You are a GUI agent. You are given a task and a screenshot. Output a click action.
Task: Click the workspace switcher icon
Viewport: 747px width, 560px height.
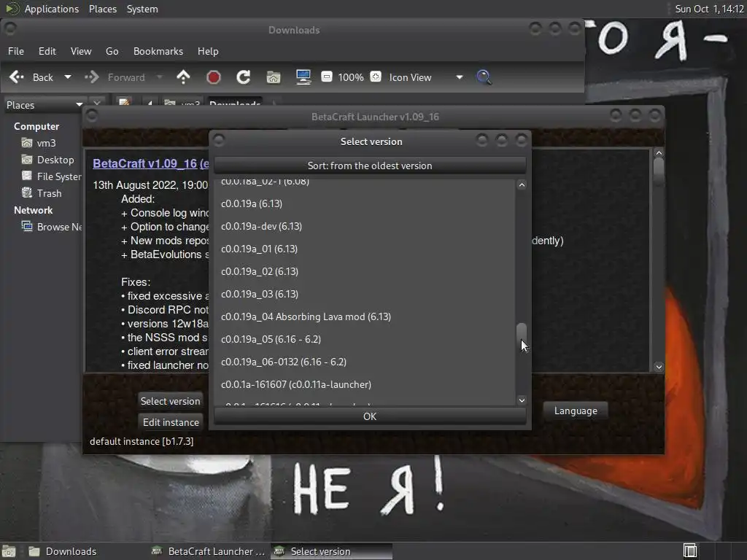click(689, 551)
